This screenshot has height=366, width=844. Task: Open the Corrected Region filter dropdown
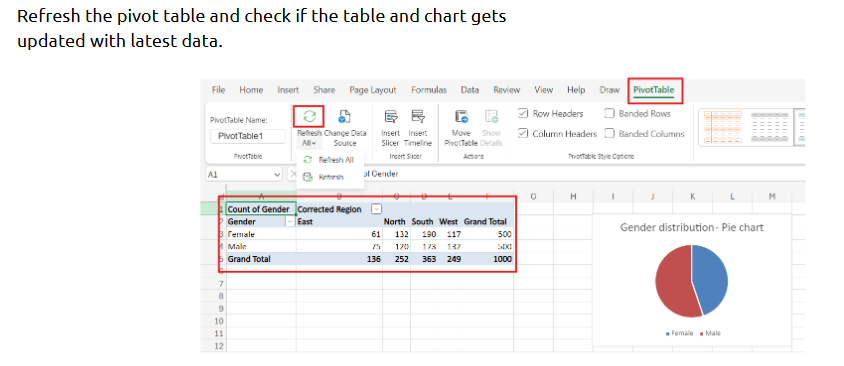pos(376,209)
